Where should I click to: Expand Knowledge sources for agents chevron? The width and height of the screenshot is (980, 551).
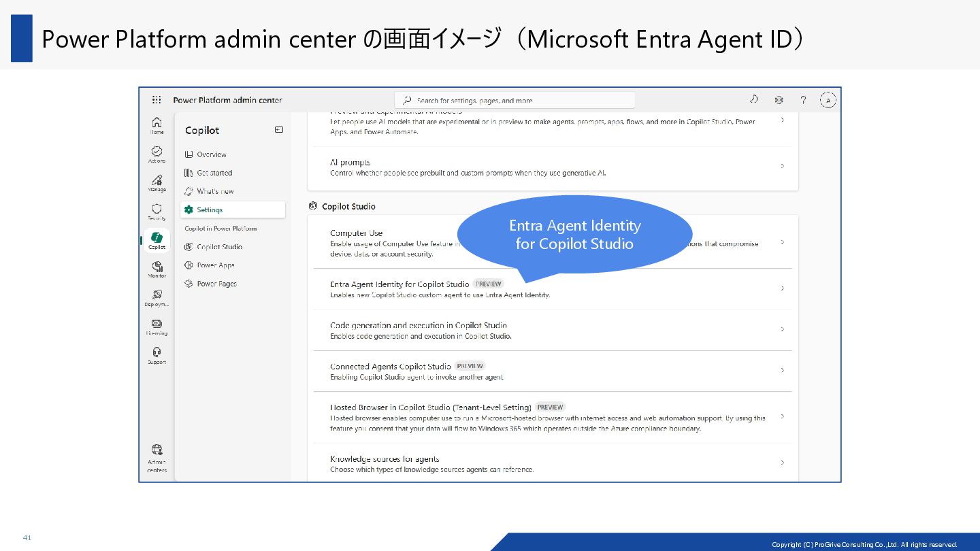783,463
